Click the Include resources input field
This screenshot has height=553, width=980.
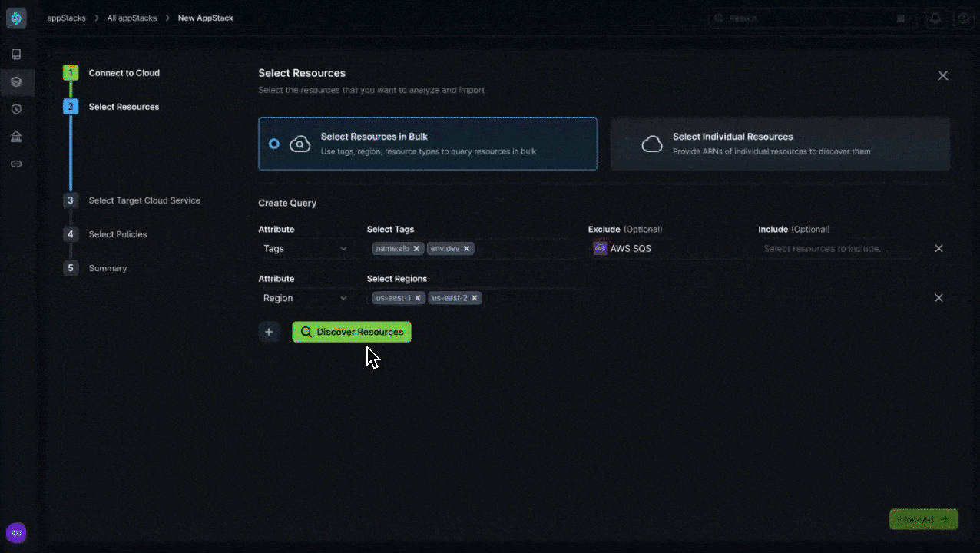pos(833,249)
